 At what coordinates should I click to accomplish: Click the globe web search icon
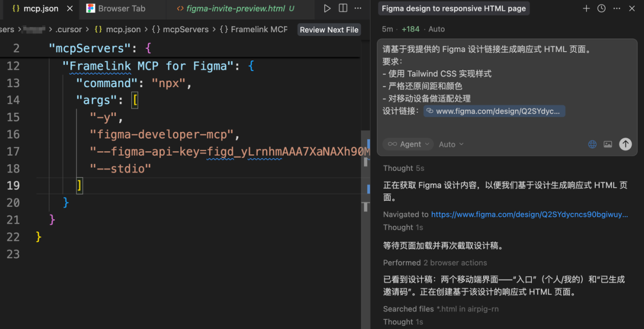click(592, 144)
